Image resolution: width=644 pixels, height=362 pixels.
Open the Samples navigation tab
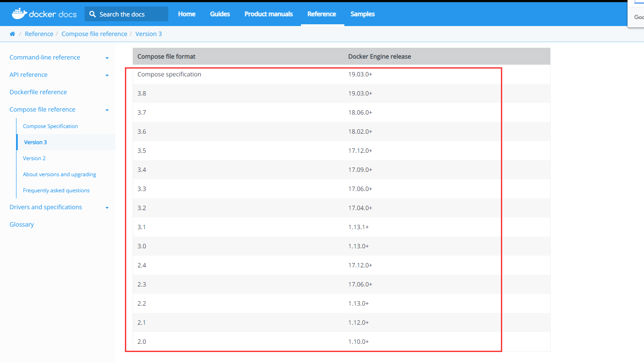point(363,14)
